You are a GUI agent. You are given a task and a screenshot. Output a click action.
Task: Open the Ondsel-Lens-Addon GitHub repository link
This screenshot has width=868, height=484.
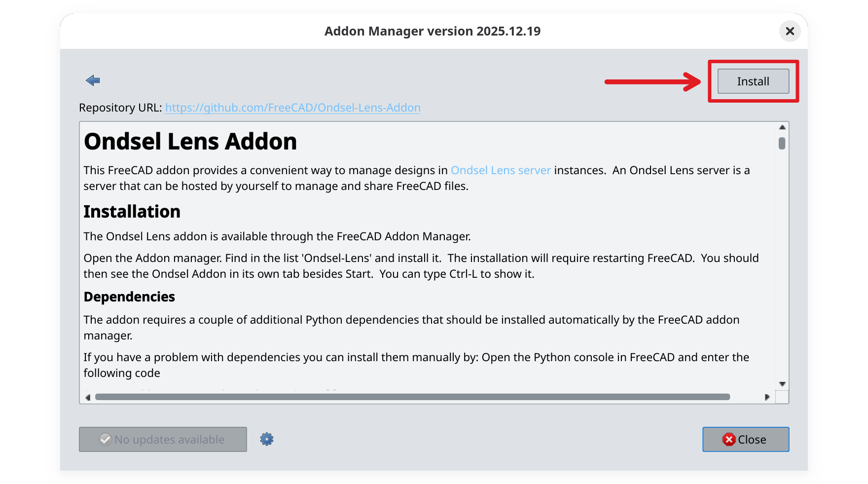pos(292,108)
